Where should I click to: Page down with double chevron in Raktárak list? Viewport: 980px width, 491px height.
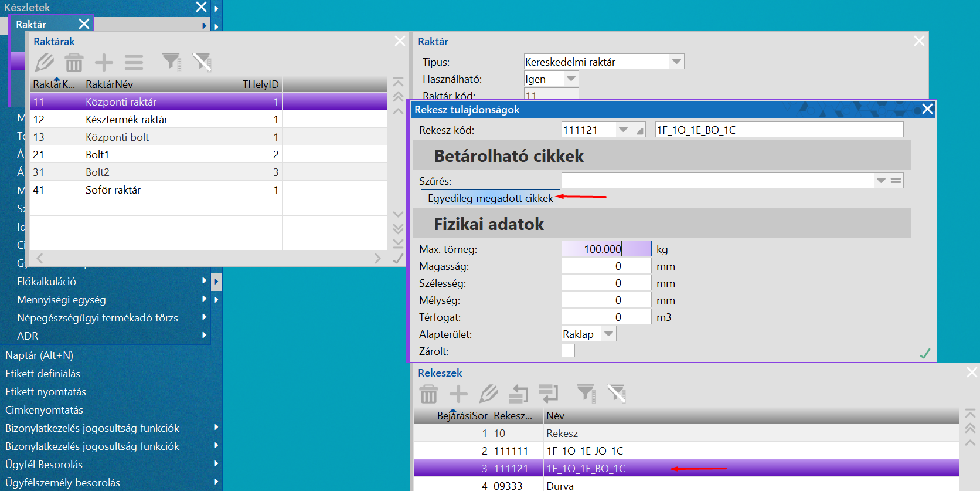tap(398, 228)
